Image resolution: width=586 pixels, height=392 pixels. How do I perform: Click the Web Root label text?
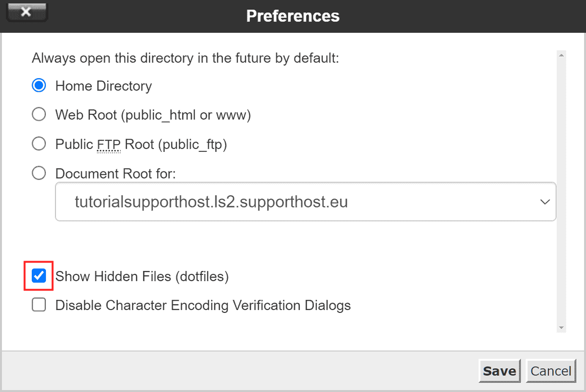[x=153, y=114]
